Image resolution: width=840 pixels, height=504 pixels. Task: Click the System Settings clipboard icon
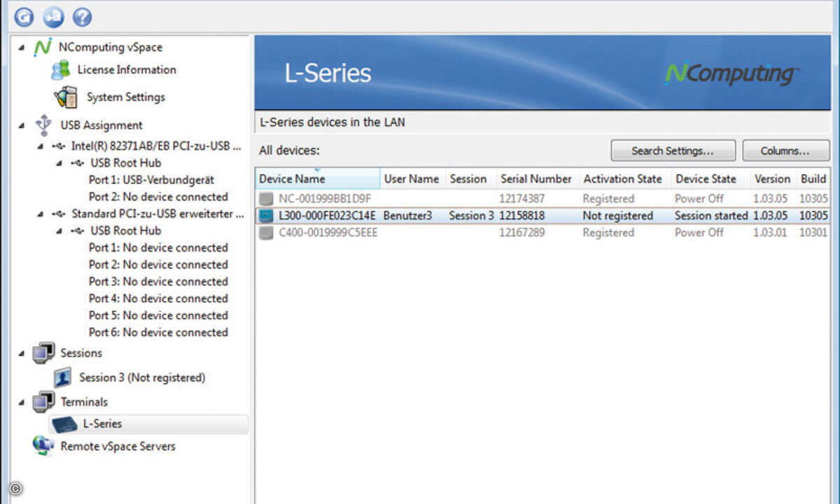click(x=66, y=97)
